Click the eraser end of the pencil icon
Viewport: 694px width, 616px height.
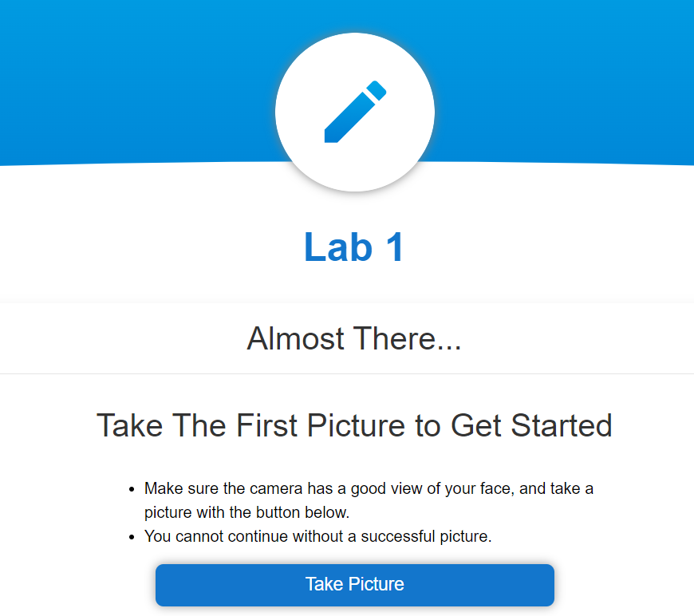377,90
